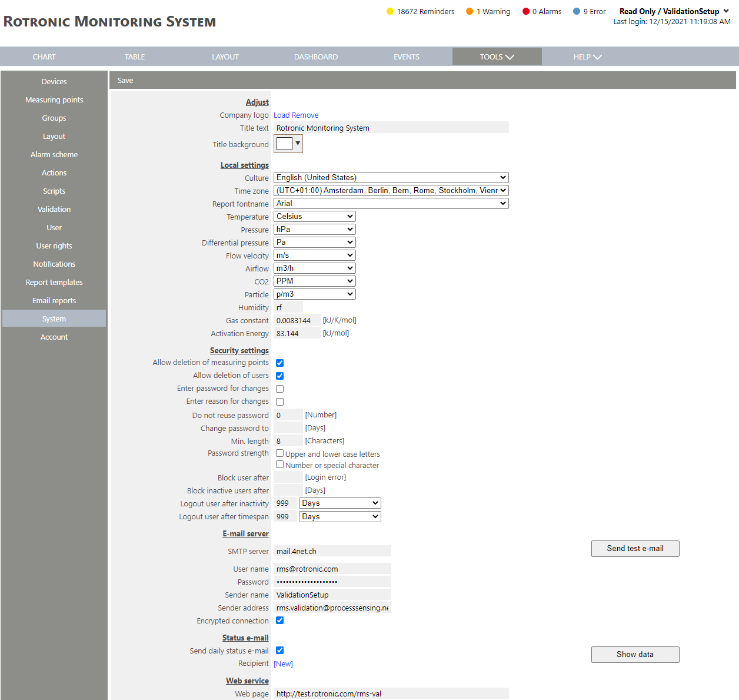Check Upper and lower case letters
The height and width of the screenshot is (700, 739).
(280, 453)
